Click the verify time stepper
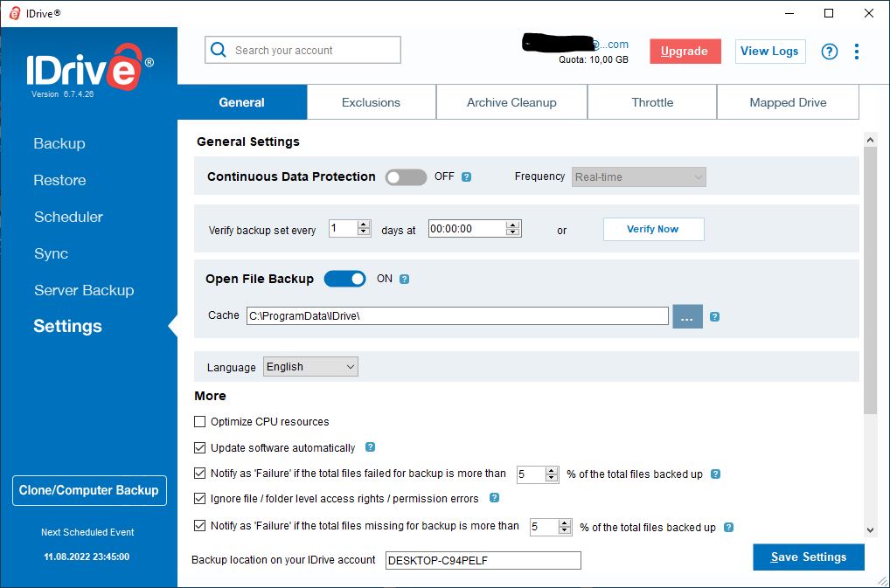The width and height of the screenshot is (890, 588). tap(512, 229)
